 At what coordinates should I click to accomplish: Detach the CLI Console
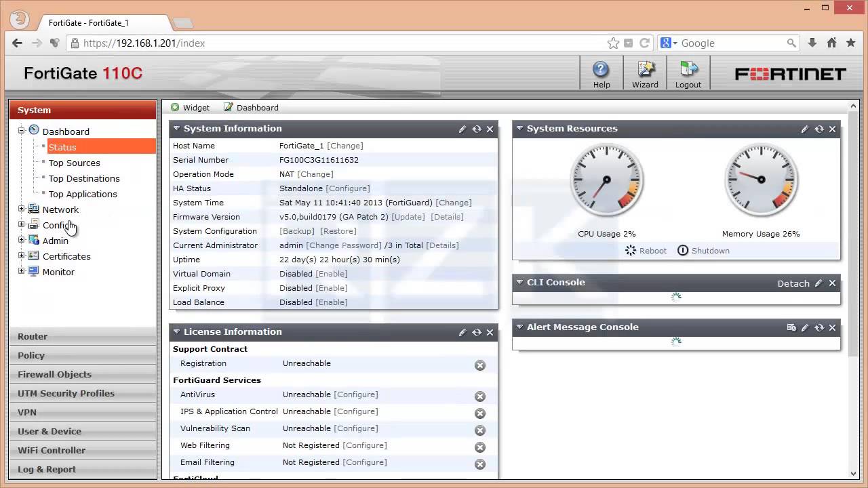tap(793, 283)
